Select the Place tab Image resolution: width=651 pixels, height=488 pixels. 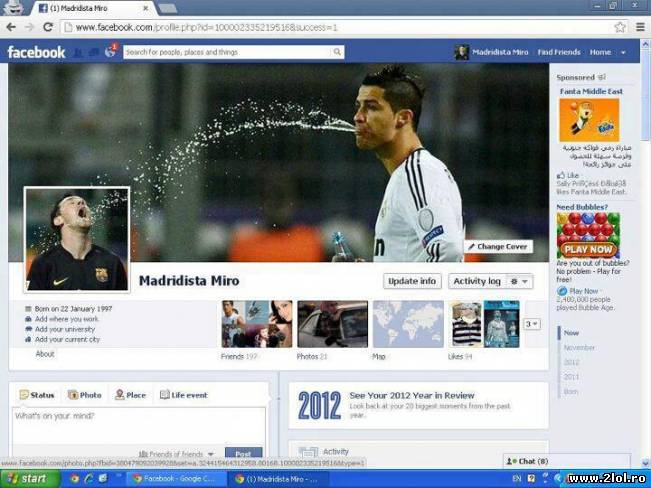point(130,395)
